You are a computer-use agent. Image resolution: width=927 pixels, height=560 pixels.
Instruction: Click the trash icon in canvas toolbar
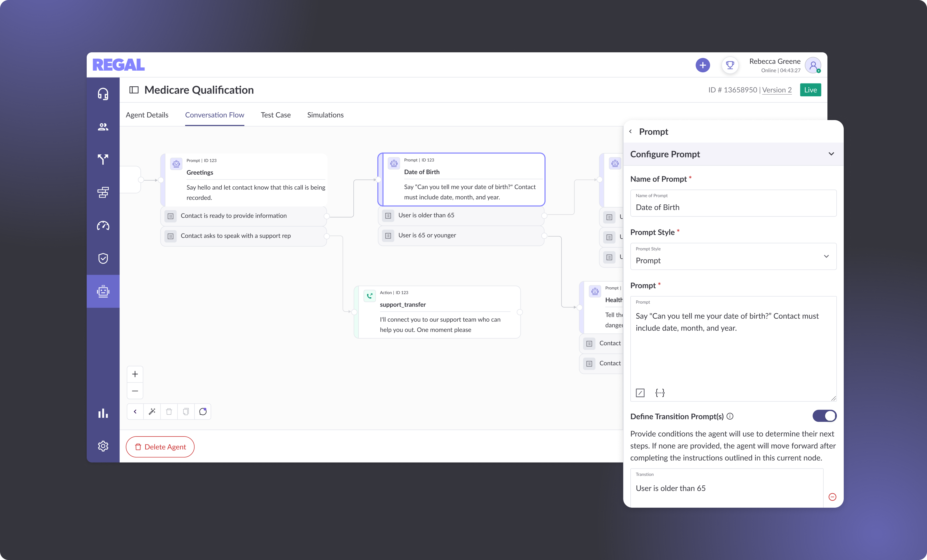point(169,412)
